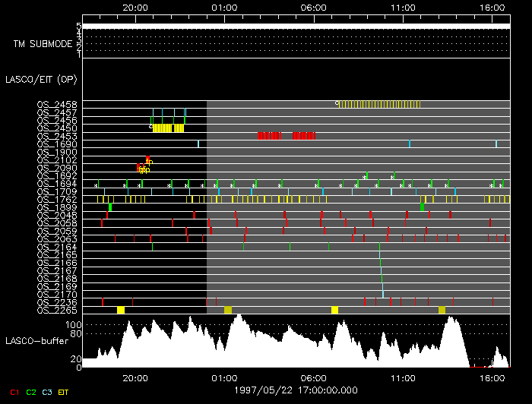Click the leftmost red block cluster in OS_2453 row
This screenshot has width=532, height=404.
pyautogui.click(x=269, y=135)
